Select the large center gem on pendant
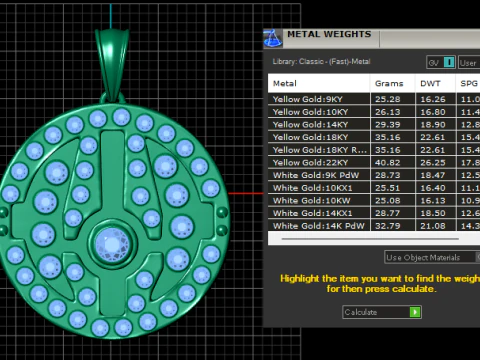Viewport: 480px width, 360px height. [x=112, y=244]
